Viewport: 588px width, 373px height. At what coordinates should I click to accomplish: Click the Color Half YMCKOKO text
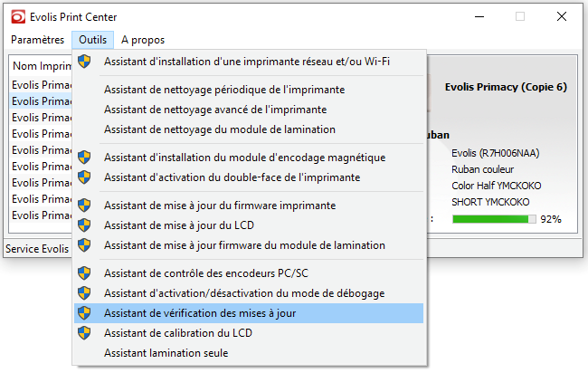(x=497, y=186)
